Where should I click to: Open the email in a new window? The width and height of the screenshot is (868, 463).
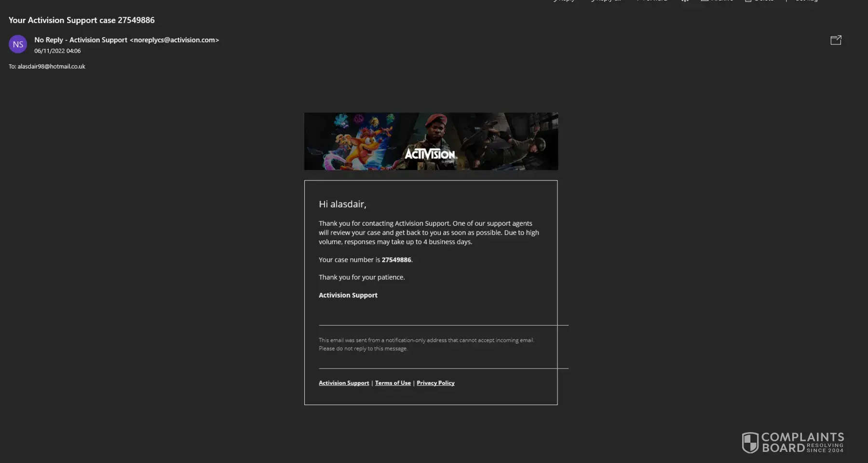point(836,40)
